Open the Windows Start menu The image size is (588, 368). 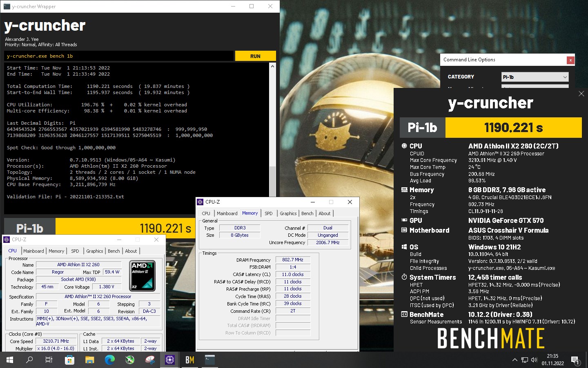tap(10, 360)
